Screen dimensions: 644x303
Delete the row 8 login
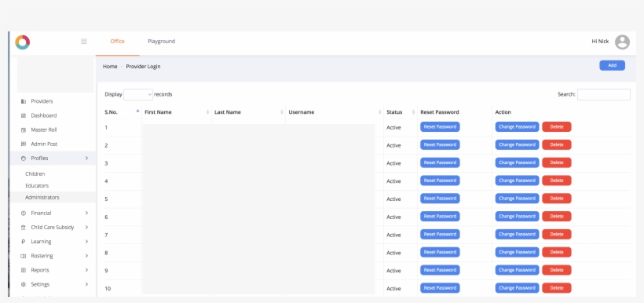[557, 252]
